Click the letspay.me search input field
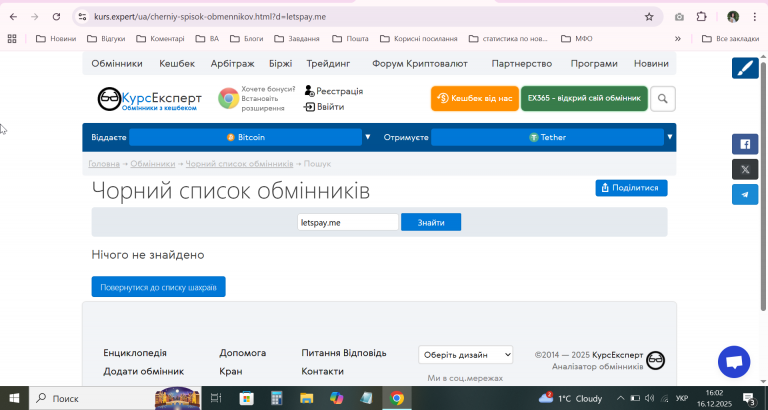This screenshot has width=768, height=410. 348,222
